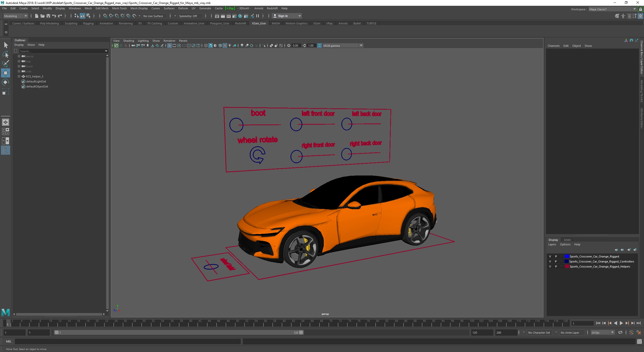Open the Sign In dropdown
The height and width of the screenshot is (352, 644).
(x=287, y=16)
